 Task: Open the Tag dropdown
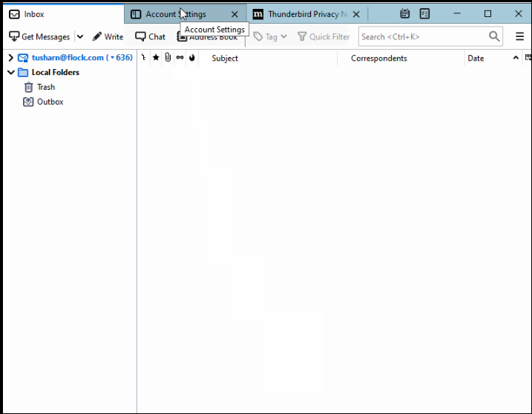[270, 36]
